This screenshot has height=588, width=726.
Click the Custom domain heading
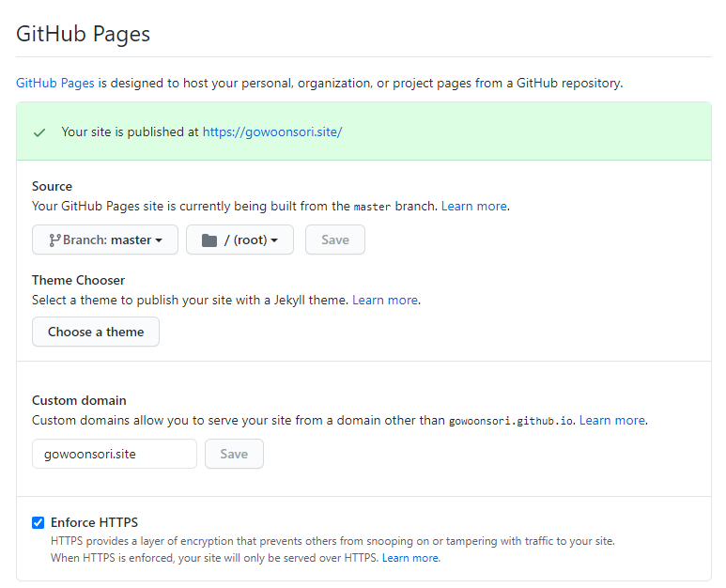[79, 400]
